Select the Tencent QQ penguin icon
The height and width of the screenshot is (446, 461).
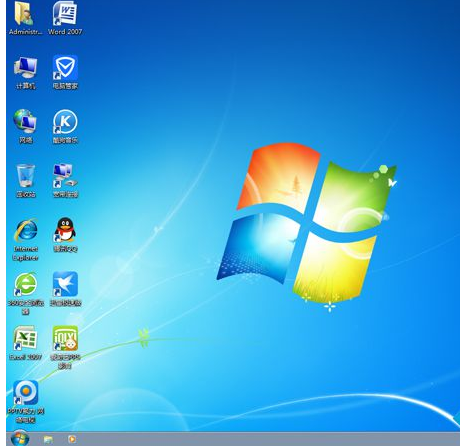65,230
